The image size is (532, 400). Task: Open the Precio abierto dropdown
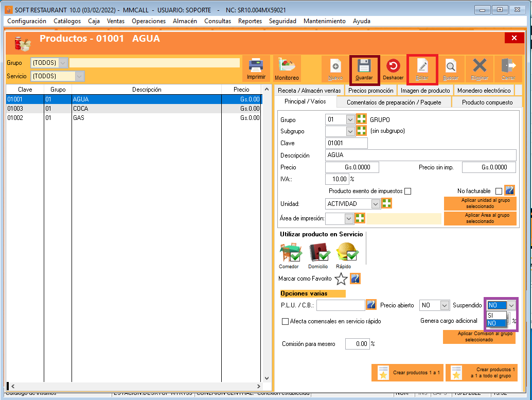tap(445, 305)
